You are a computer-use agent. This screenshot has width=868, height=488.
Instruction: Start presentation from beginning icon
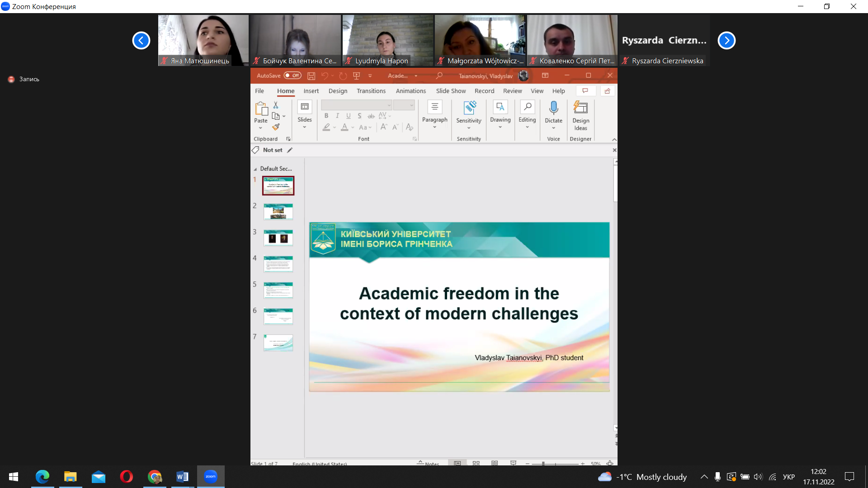point(357,76)
